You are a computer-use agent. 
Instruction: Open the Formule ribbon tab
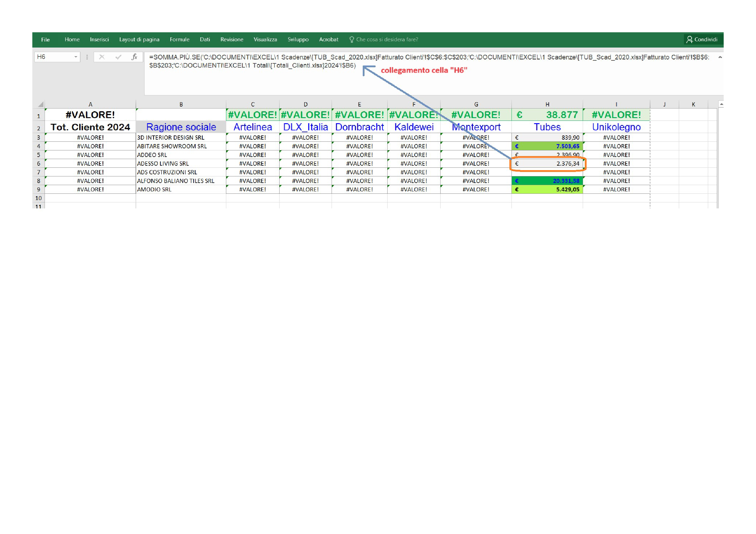[x=180, y=39]
